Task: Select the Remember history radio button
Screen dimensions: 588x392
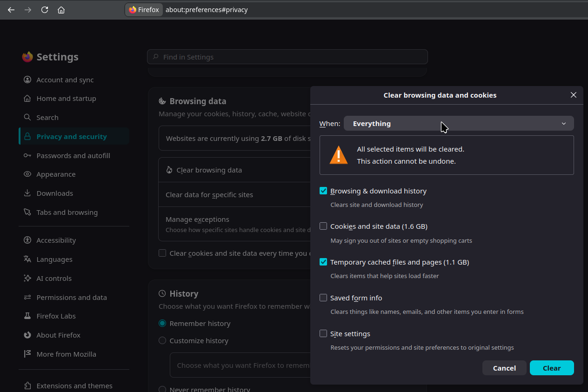Action: tap(162, 323)
